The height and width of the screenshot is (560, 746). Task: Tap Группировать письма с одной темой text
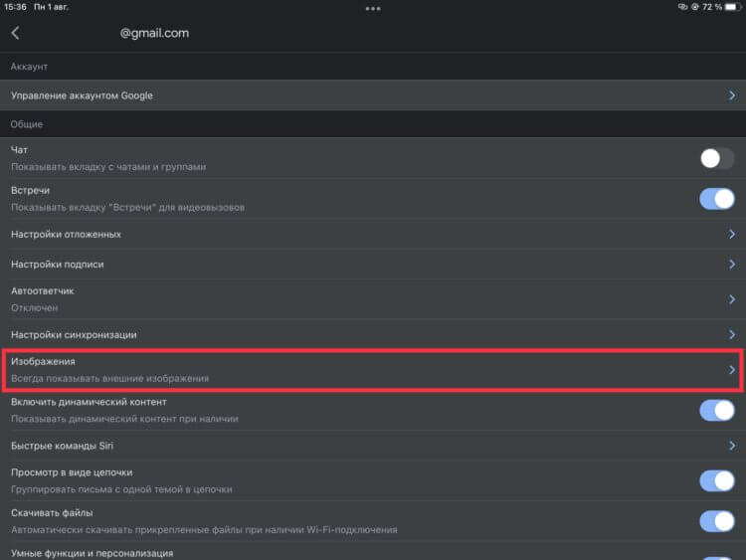pos(121,489)
